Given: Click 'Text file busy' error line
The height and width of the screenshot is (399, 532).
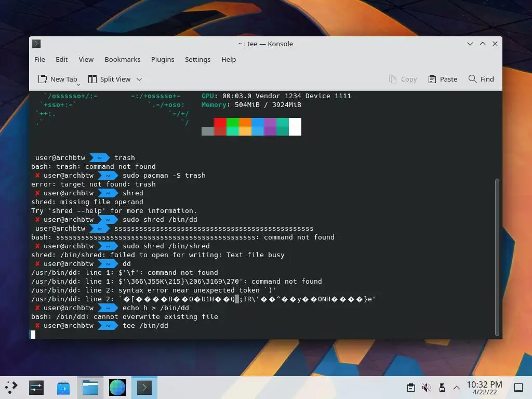Looking at the screenshot, I should pos(158,255).
